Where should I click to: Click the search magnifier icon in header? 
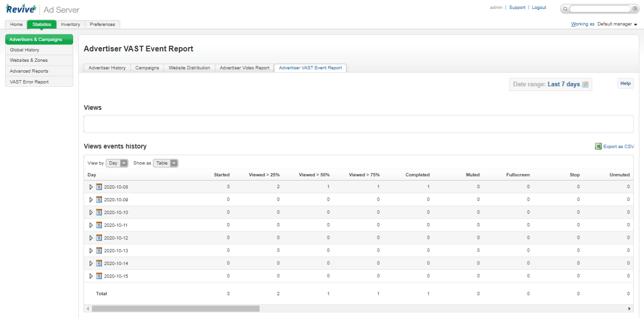(565, 9)
